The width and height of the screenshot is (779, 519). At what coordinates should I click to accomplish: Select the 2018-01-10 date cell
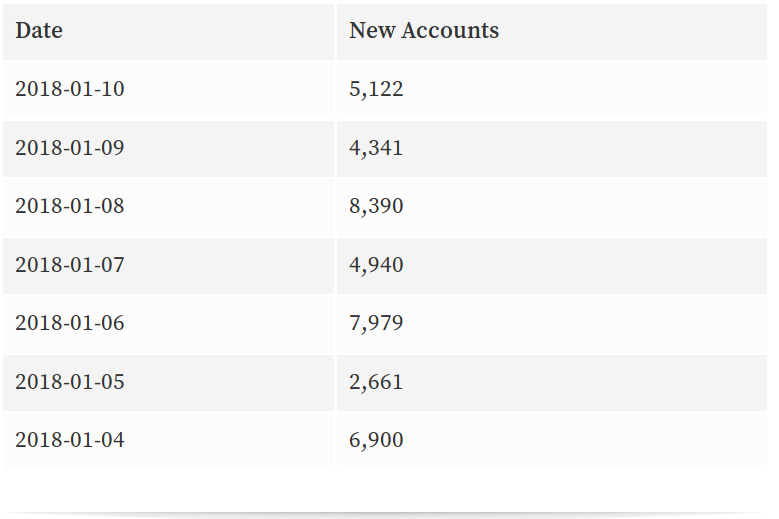[70, 89]
